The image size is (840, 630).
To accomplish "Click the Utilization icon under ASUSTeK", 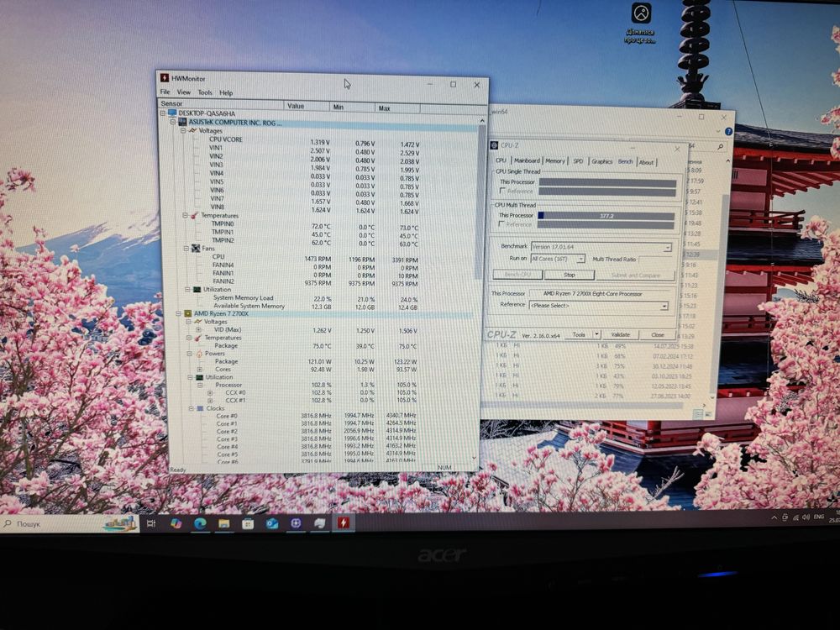I will click(x=197, y=289).
